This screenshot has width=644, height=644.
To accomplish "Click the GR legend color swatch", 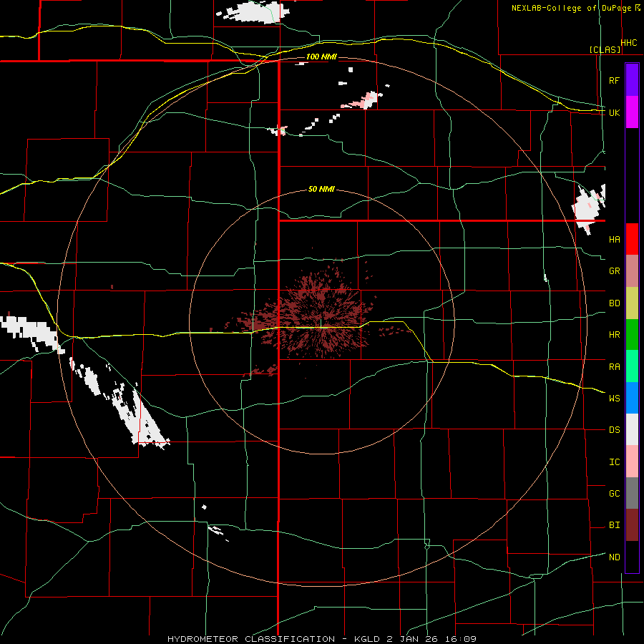I will [632, 270].
